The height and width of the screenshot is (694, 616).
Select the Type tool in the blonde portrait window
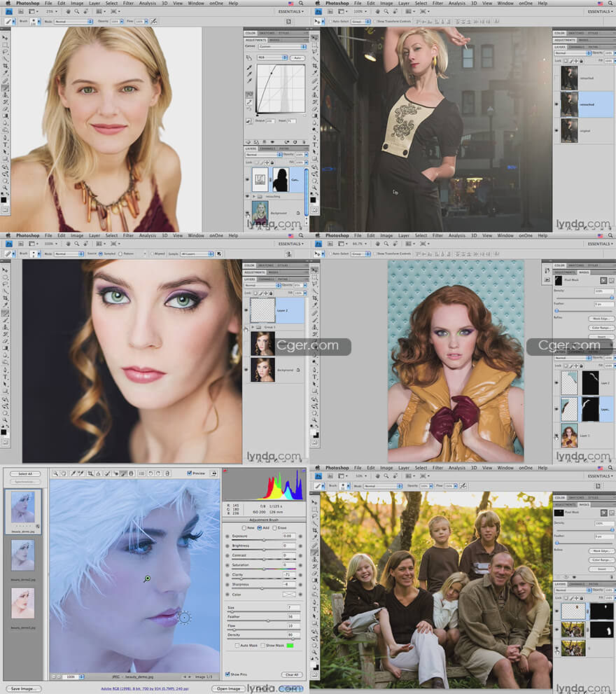[x=6, y=145]
